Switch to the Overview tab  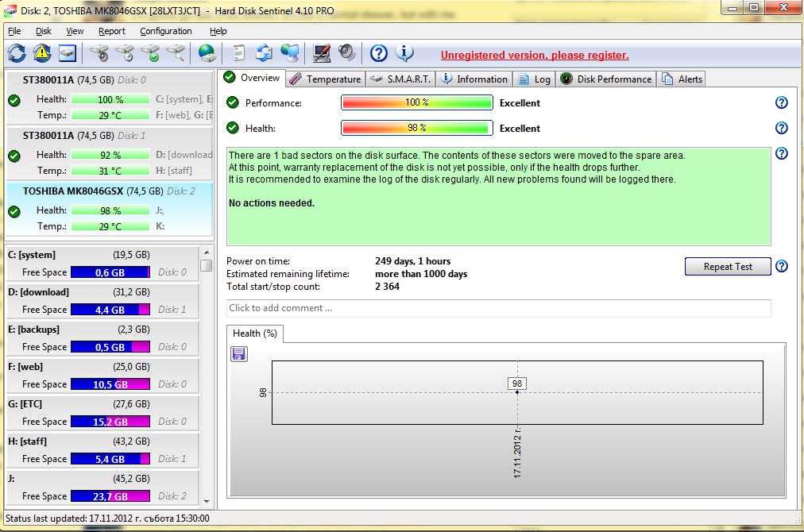point(252,78)
